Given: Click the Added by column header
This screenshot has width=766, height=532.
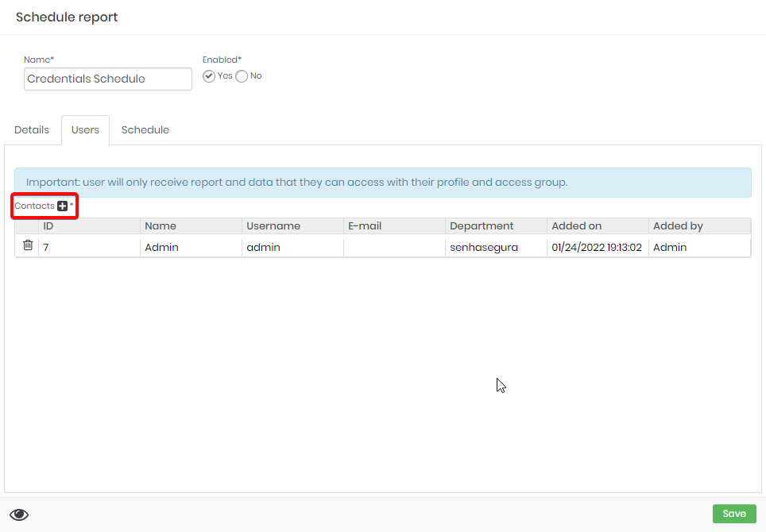Looking at the screenshot, I should pyautogui.click(x=699, y=226).
